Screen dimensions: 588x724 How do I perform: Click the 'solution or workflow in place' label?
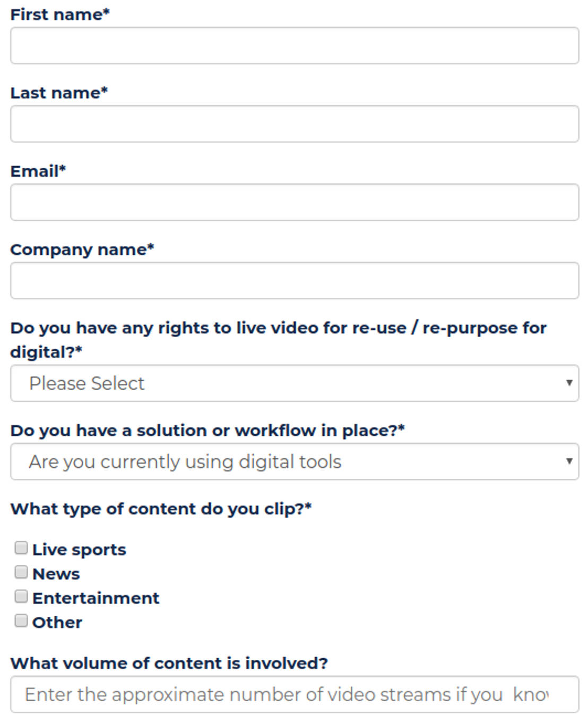pyautogui.click(x=207, y=430)
